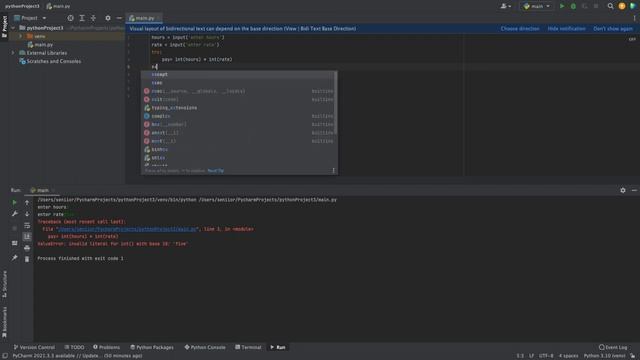640x360 pixels.
Task: Open Event Log
Action: pos(613,347)
